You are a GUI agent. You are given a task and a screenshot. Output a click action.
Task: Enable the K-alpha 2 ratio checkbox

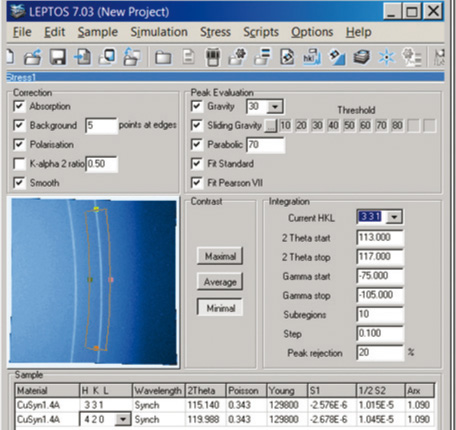pyautogui.click(x=19, y=164)
